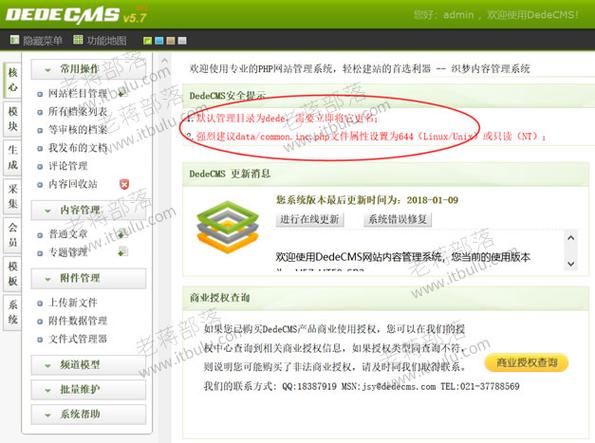Open the function map icon
The image size is (595, 443).
[x=78, y=39]
